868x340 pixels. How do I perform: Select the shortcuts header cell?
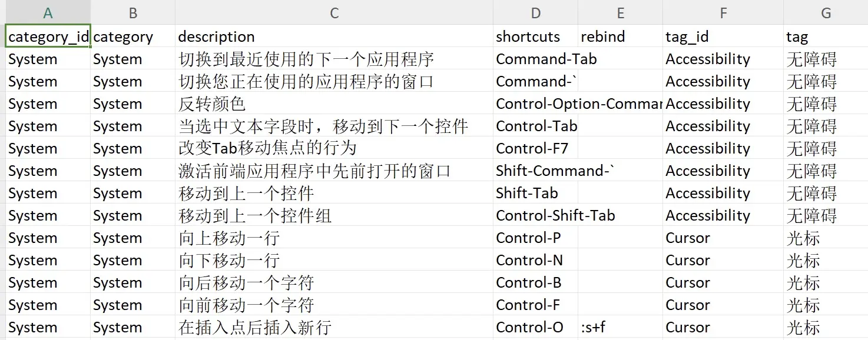535,36
